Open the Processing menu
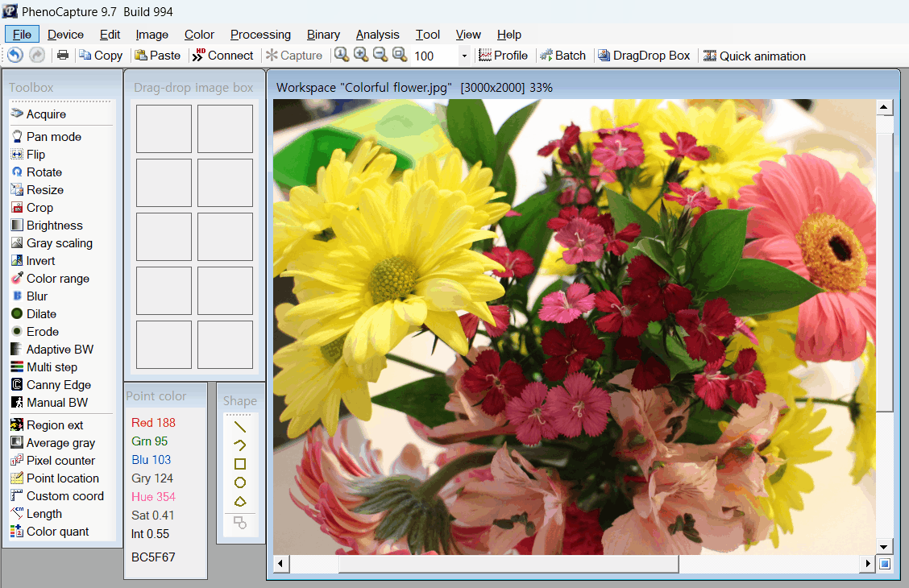909x588 pixels. coord(260,35)
